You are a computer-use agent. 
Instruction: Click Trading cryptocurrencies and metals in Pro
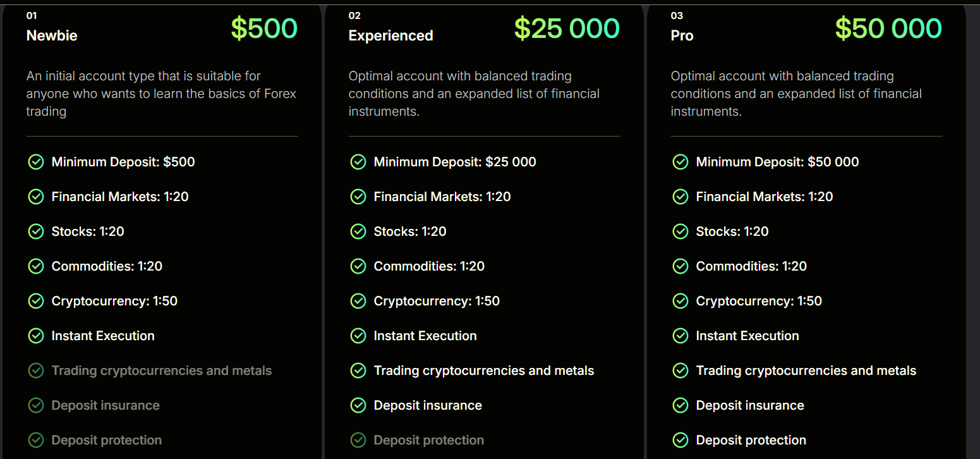coord(806,370)
